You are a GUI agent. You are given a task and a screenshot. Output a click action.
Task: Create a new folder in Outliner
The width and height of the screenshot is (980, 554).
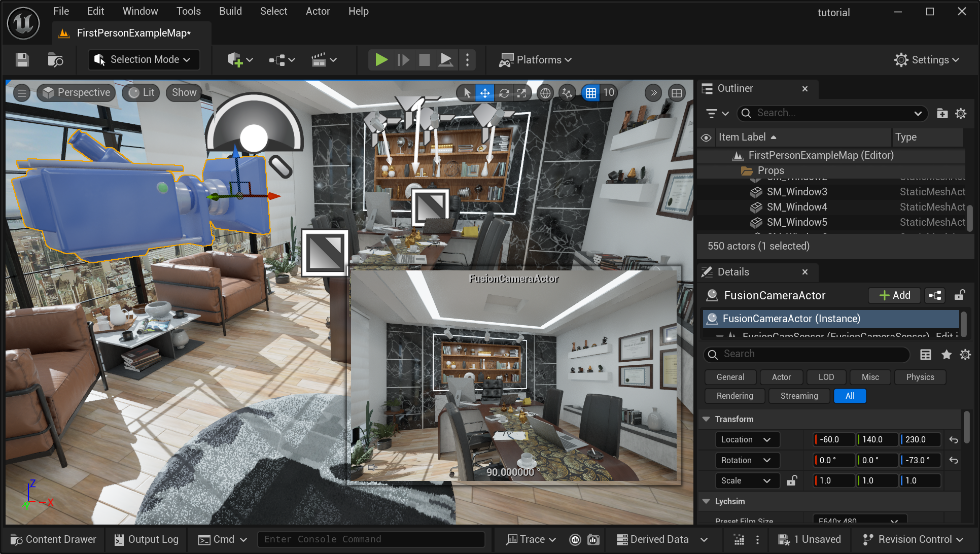(942, 114)
